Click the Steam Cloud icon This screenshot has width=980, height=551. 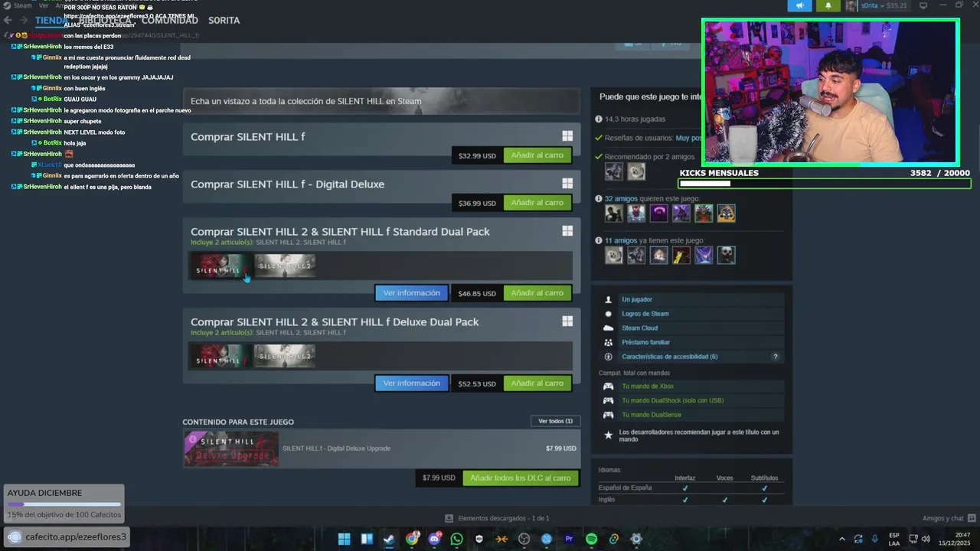(609, 328)
